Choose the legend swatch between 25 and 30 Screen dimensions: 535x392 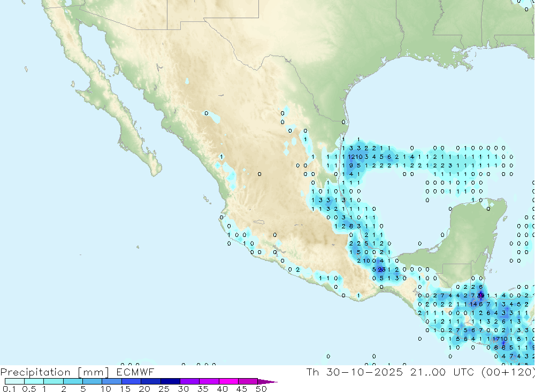(170, 381)
